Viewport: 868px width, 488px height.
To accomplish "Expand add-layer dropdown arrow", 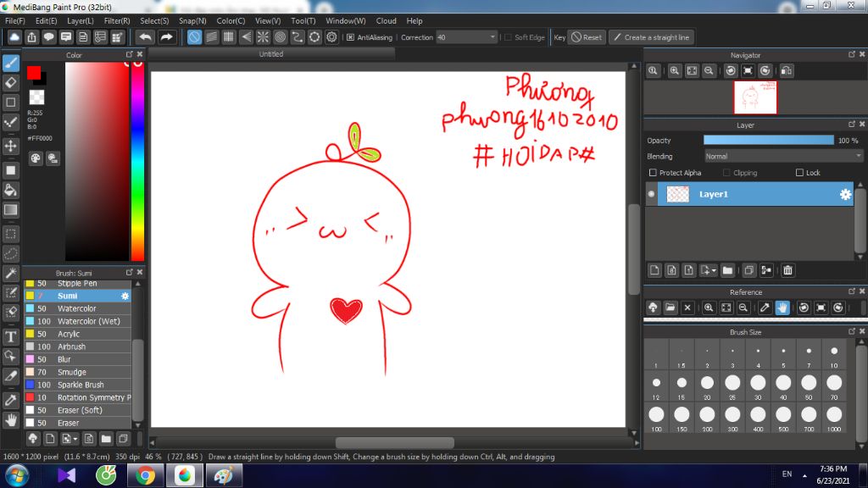I will (714, 270).
